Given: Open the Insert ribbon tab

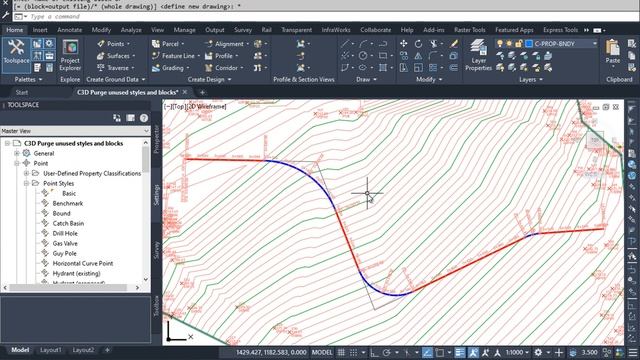Looking at the screenshot, I should pos(40,30).
